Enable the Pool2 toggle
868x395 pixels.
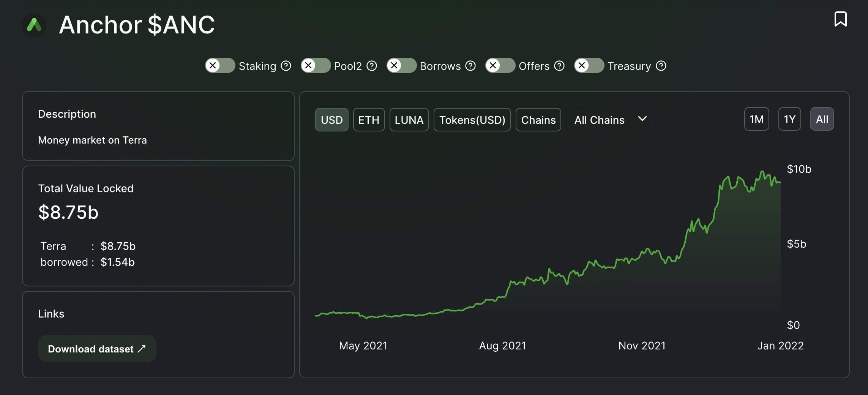pyautogui.click(x=316, y=65)
